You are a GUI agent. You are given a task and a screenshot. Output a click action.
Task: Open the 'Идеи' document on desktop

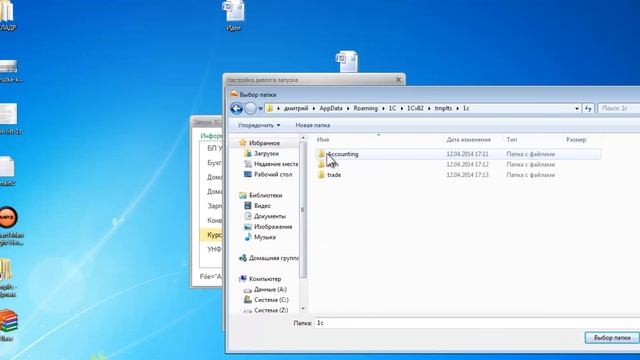point(233,16)
